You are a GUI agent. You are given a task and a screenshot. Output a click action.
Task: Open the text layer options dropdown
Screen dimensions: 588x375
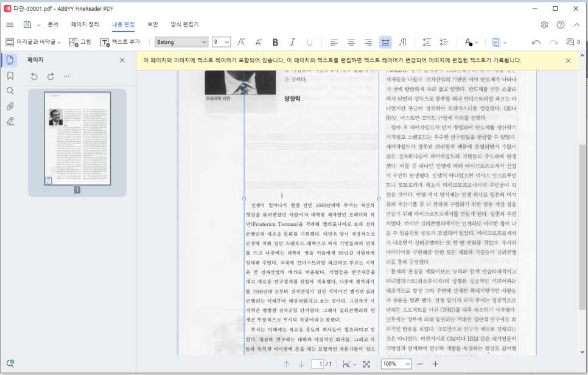click(x=500, y=43)
